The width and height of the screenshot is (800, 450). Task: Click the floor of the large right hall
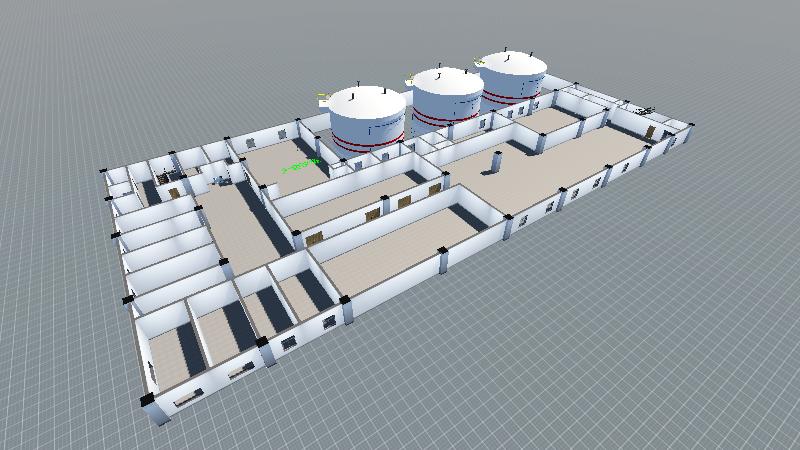[560, 160]
